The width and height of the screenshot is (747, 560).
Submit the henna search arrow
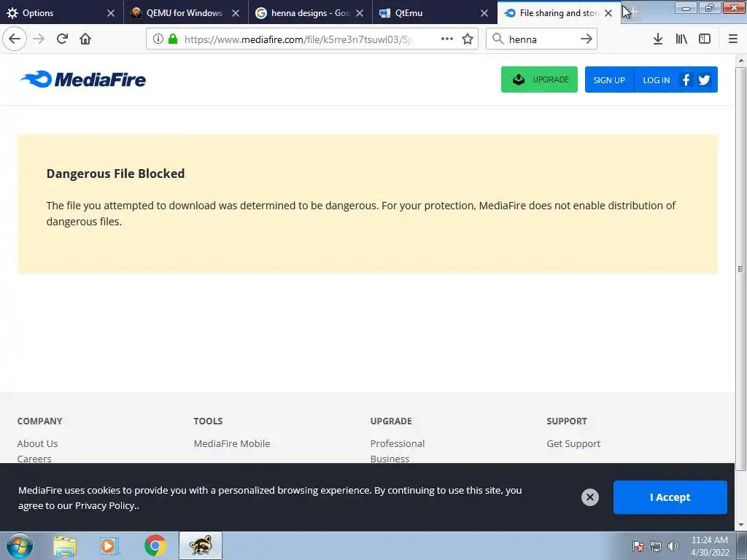click(587, 39)
